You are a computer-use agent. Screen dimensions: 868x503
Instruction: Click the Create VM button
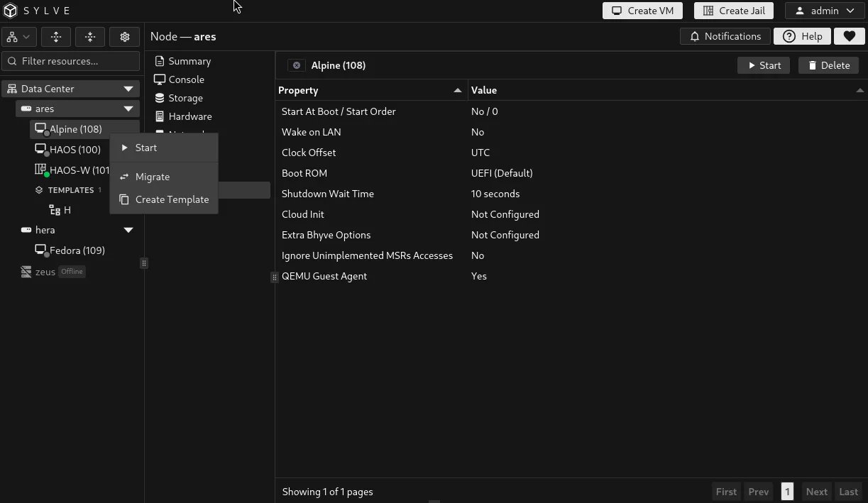pyautogui.click(x=643, y=11)
